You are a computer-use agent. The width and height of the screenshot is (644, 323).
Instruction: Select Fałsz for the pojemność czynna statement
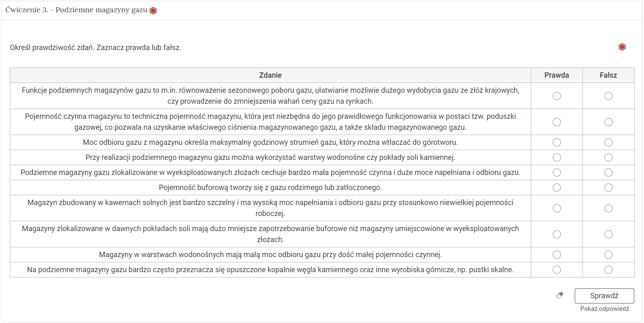[x=608, y=122]
